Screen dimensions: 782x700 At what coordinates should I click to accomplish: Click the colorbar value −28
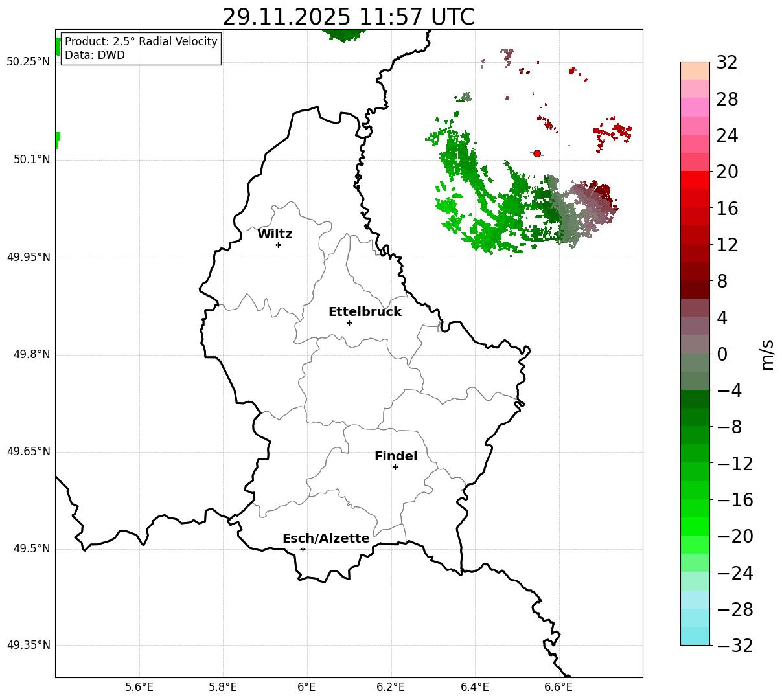735,609
